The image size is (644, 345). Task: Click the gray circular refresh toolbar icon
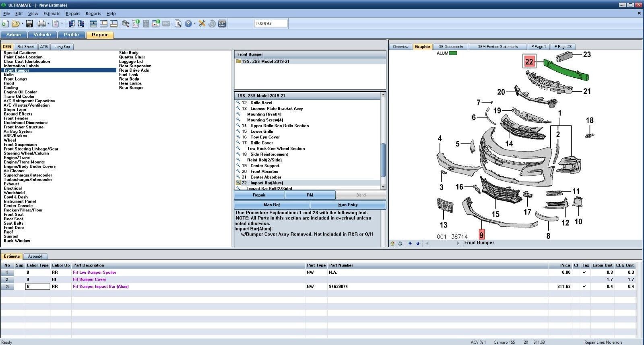click(212, 24)
